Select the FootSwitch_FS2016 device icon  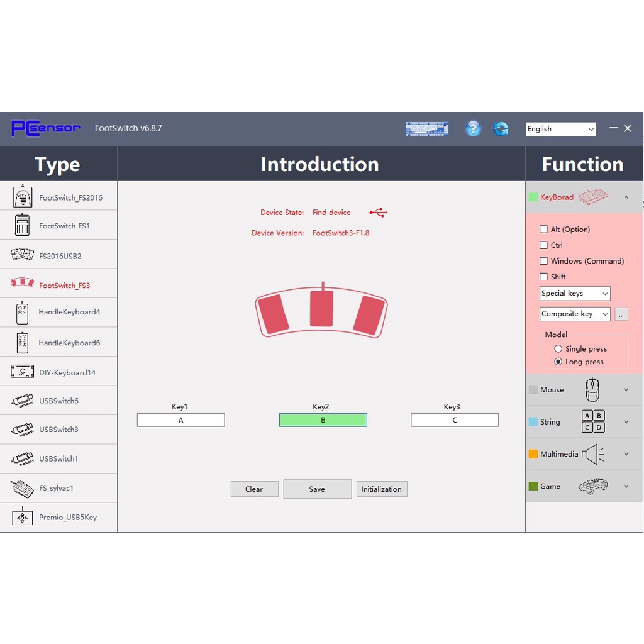(23, 197)
